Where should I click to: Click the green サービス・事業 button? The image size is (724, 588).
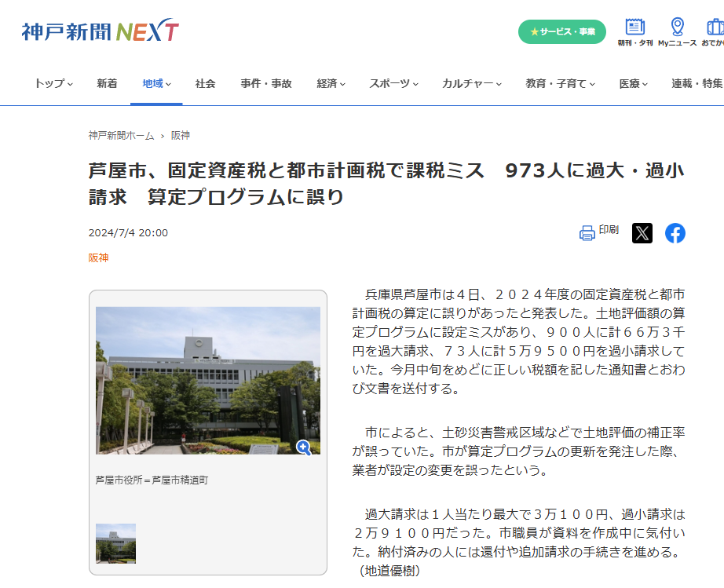562,32
